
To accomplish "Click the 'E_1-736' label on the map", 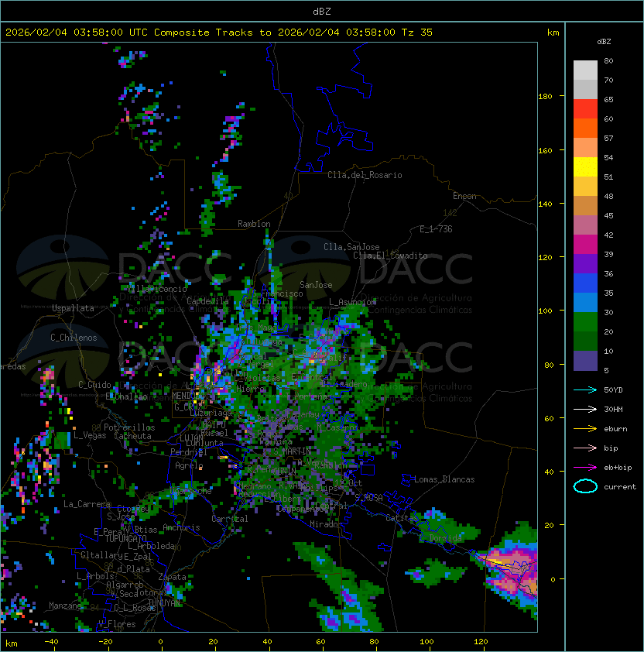I will pos(436,229).
